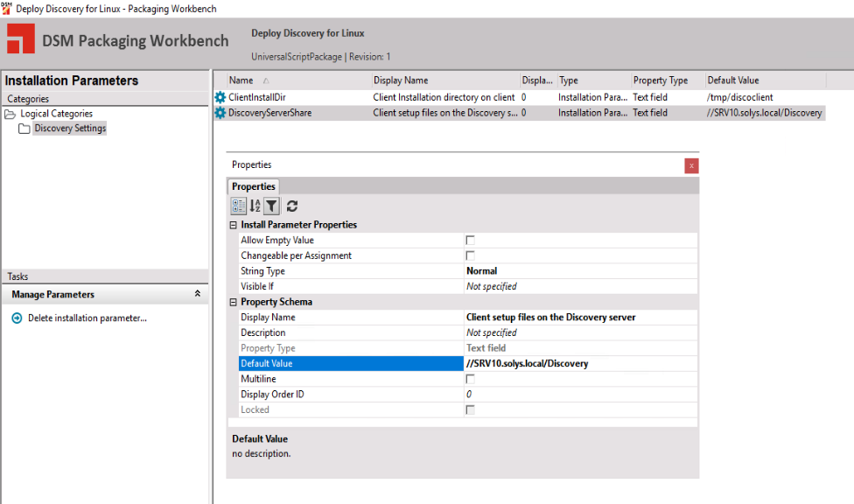Image resolution: width=854 pixels, height=504 pixels.
Task: Enable the Allow Empty Value checkbox
Action: coord(470,241)
